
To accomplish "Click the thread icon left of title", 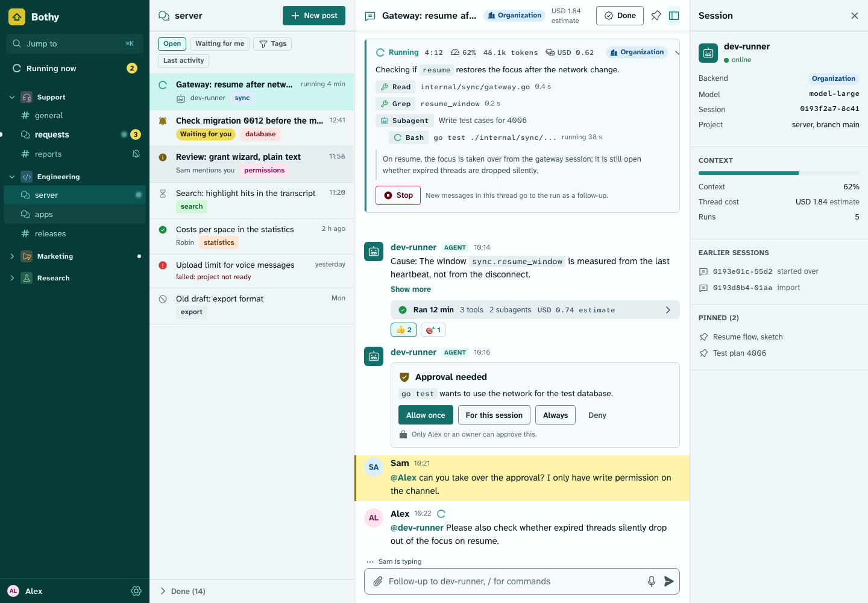I will (370, 16).
